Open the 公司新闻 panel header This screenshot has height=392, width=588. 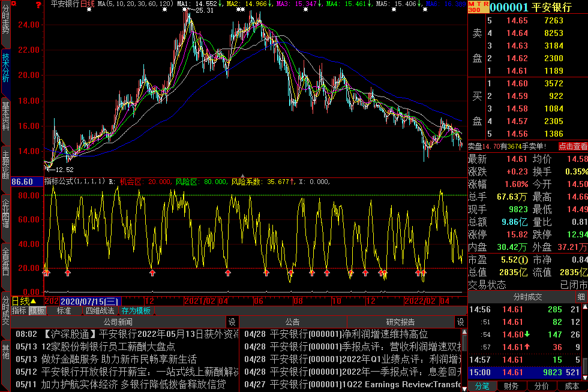[x=118, y=322]
